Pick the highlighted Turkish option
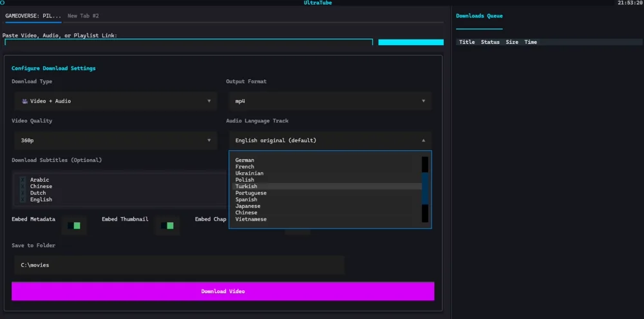 pyautogui.click(x=327, y=187)
